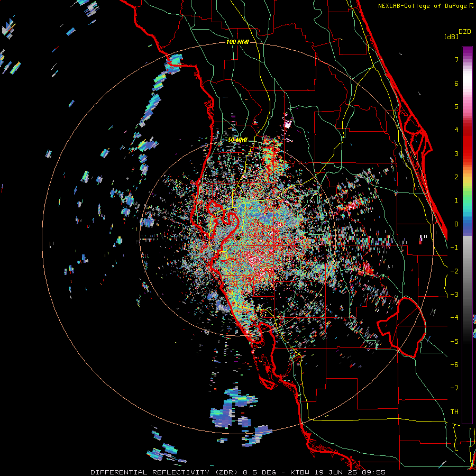
Task: Click the TH threshold label on legend
Action: coord(454,412)
